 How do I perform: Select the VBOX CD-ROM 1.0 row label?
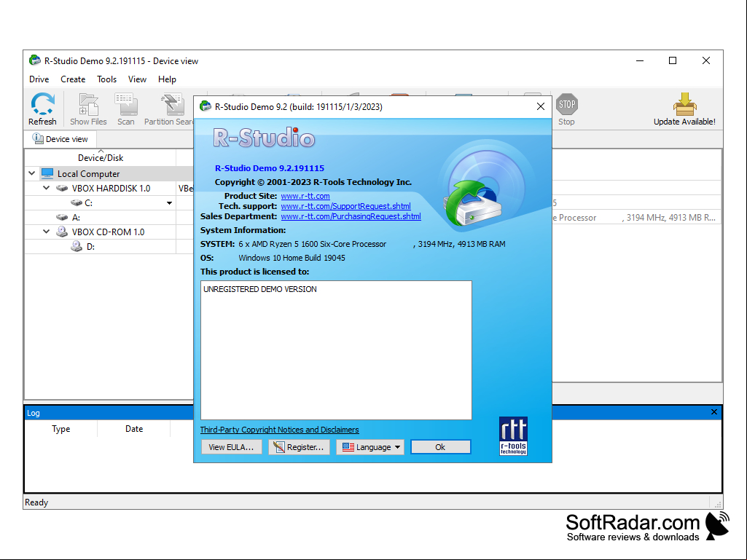click(x=108, y=232)
